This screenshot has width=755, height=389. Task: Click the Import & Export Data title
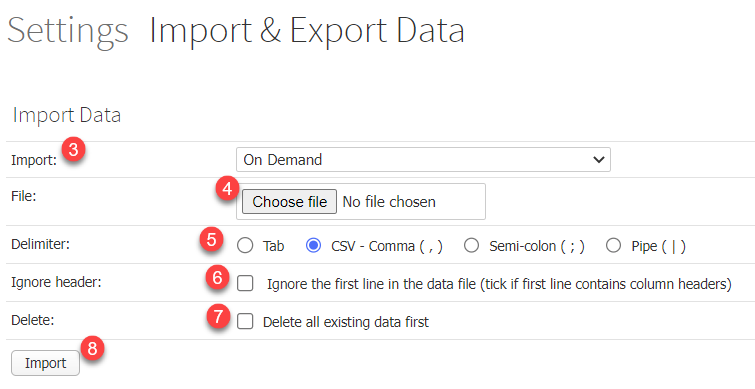click(x=307, y=30)
